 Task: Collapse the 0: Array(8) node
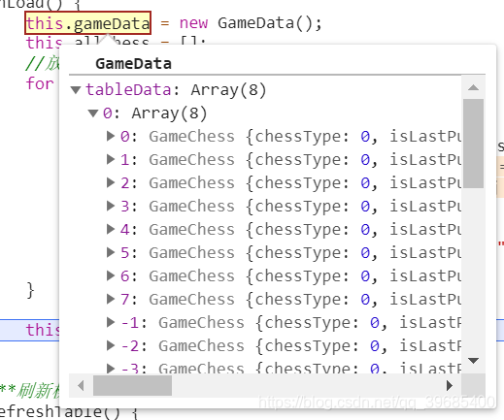[x=93, y=113]
